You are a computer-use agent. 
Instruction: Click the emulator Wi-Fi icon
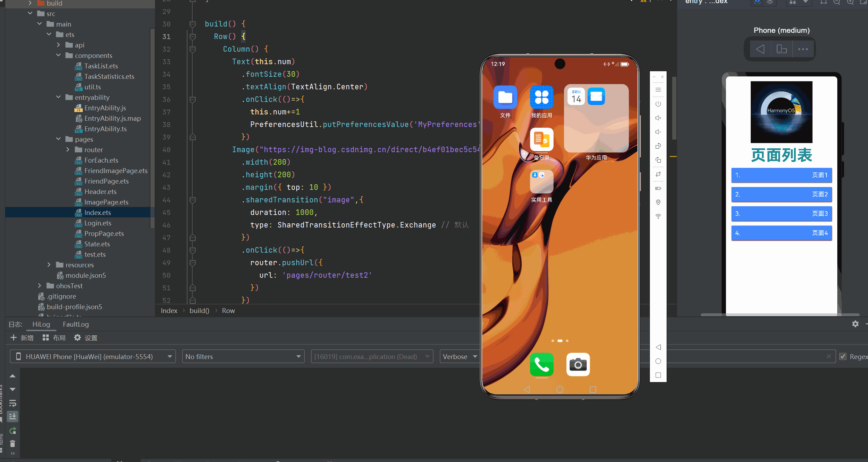coord(658,216)
